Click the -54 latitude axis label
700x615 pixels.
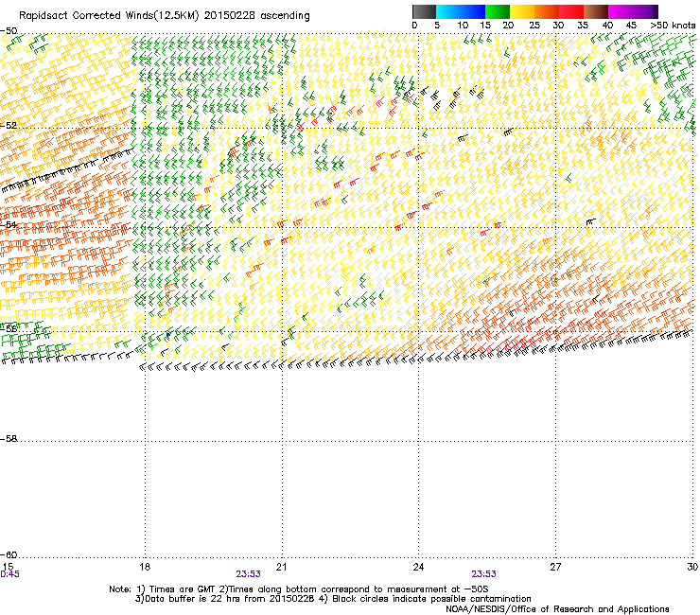tap(9, 224)
